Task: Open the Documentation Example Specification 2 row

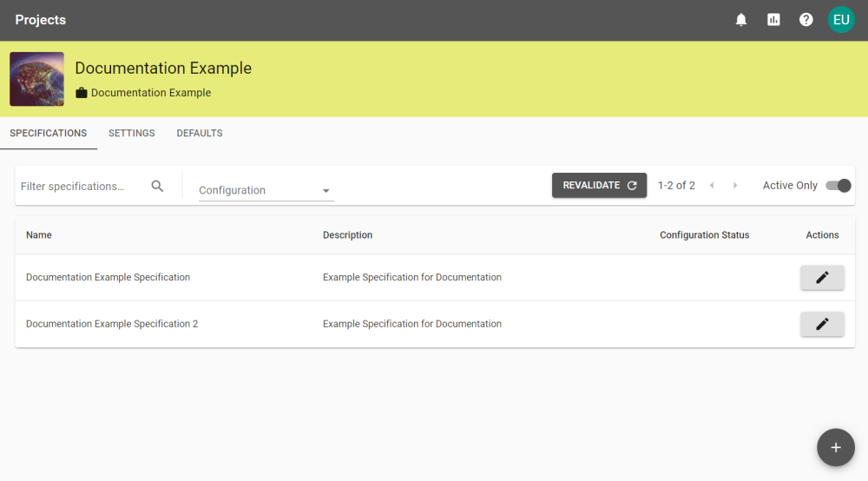Action: (435, 324)
